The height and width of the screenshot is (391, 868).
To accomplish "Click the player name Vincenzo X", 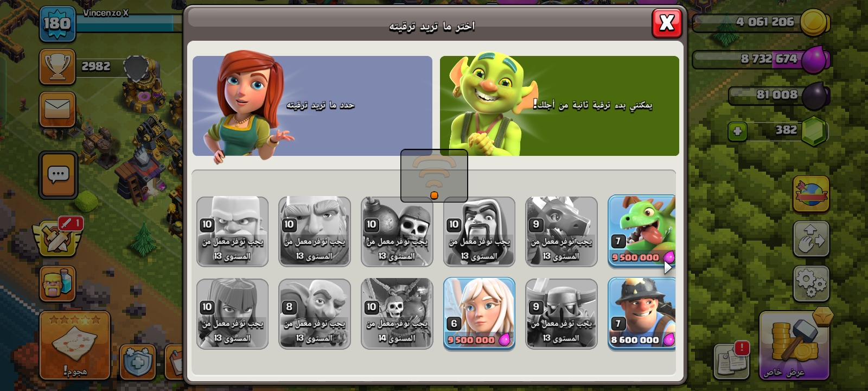I will click(x=106, y=12).
